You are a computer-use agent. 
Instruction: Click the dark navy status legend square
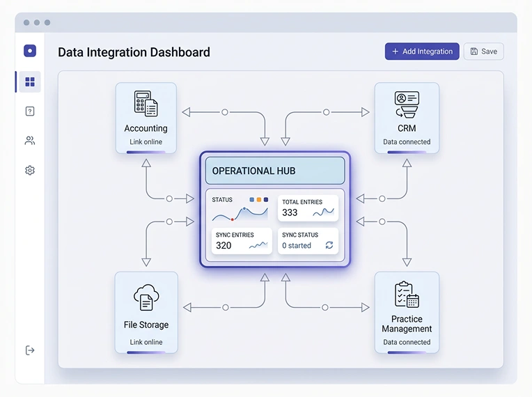click(266, 199)
